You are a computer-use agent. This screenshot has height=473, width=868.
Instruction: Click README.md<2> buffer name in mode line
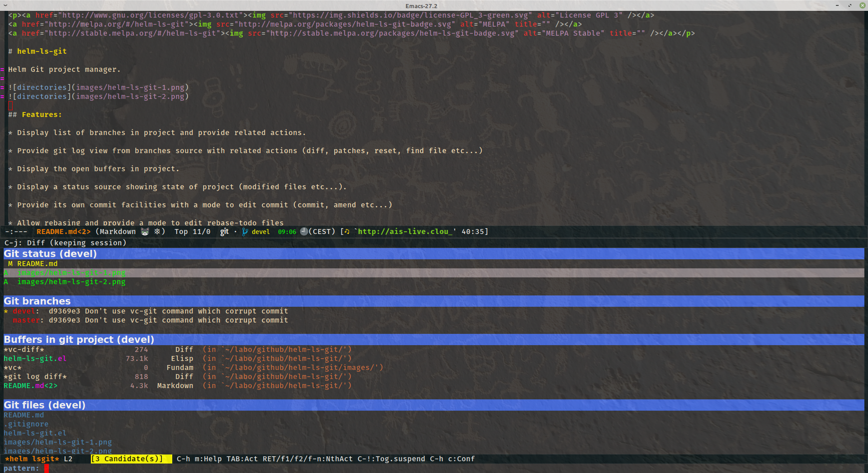tap(63, 232)
